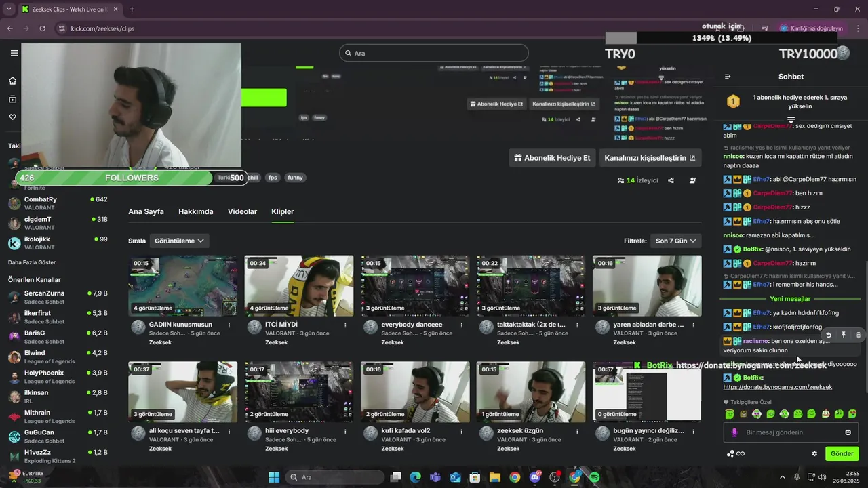Screen dimensions: 868x488
Task: Focus the Kick Ara search field
Action: click(x=434, y=53)
